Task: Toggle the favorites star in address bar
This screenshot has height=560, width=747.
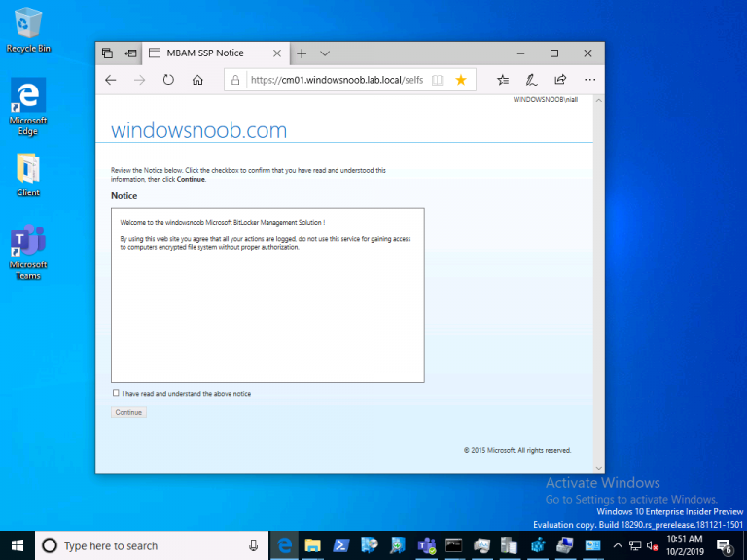Action: click(461, 80)
